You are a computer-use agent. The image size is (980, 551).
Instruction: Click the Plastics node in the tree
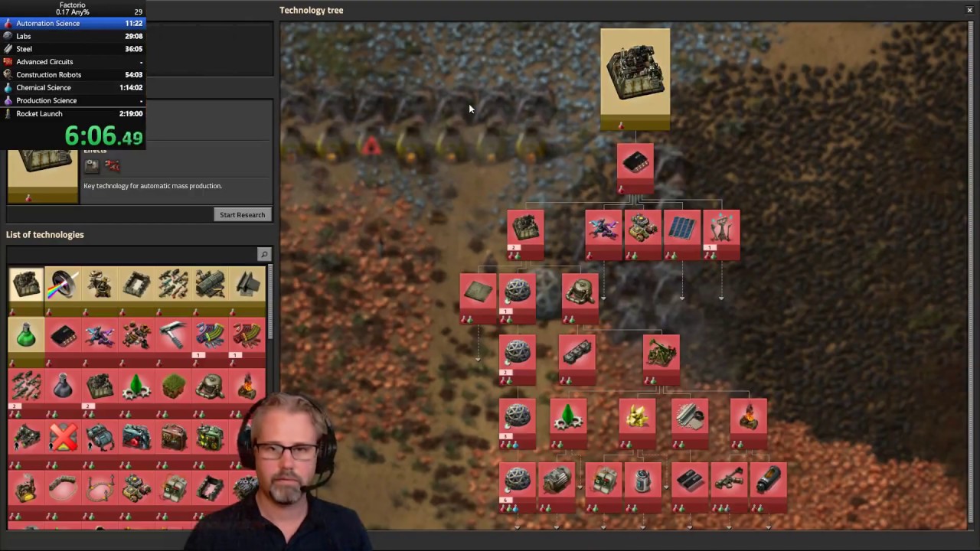tap(690, 423)
